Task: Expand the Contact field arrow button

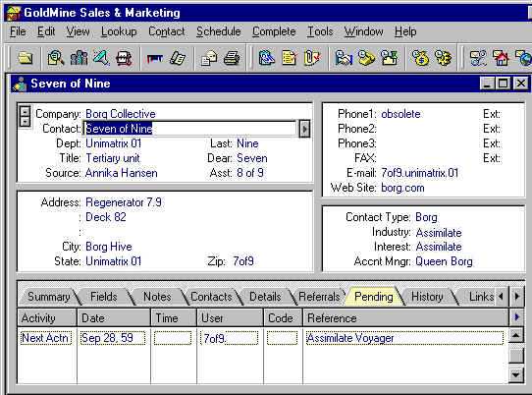Action: (x=304, y=129)
